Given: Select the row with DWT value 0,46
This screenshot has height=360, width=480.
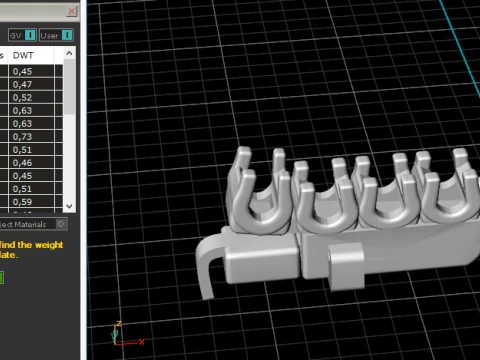Looking at the screenshot, I should pyautogui.click(x=31, y=163).
